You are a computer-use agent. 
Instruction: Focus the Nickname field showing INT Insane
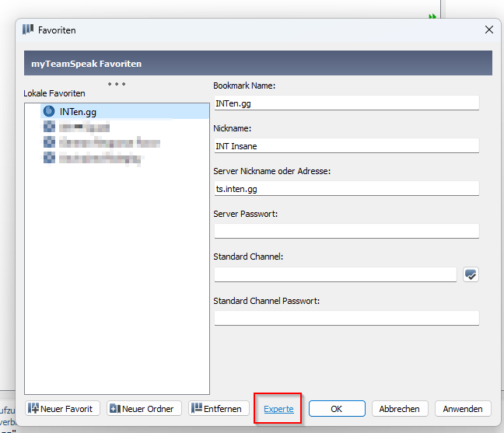[346, 145]
